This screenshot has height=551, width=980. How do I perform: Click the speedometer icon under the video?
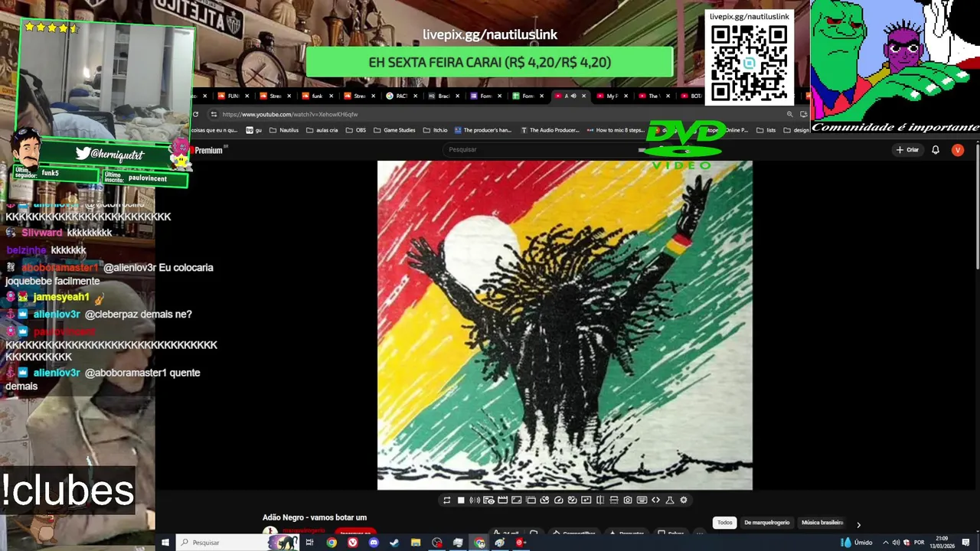click(558, 500)
